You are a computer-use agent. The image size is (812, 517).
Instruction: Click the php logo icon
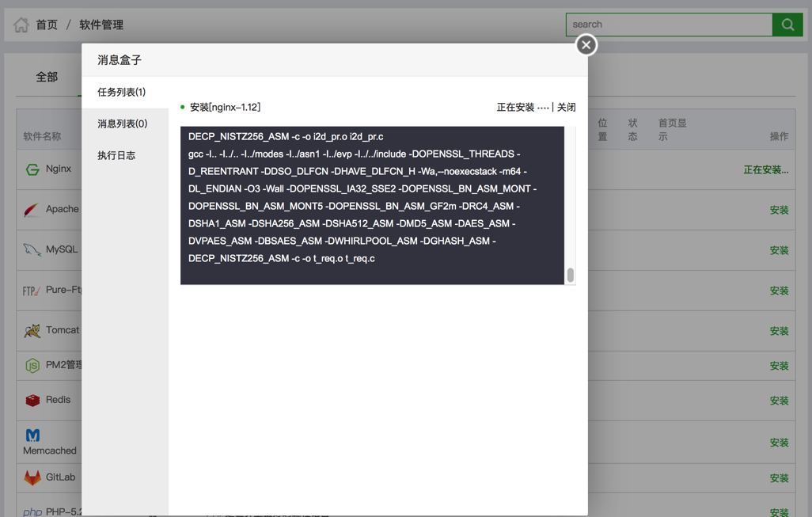click(32, 511)
